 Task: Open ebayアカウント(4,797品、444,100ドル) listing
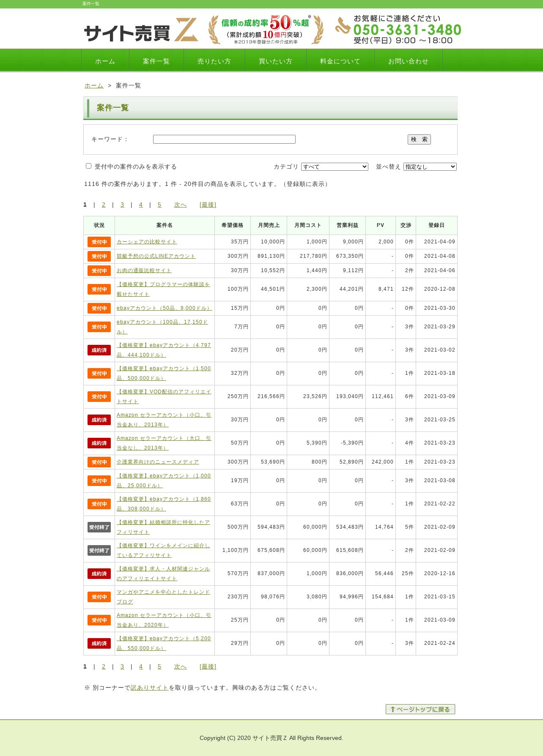[164, 350]
